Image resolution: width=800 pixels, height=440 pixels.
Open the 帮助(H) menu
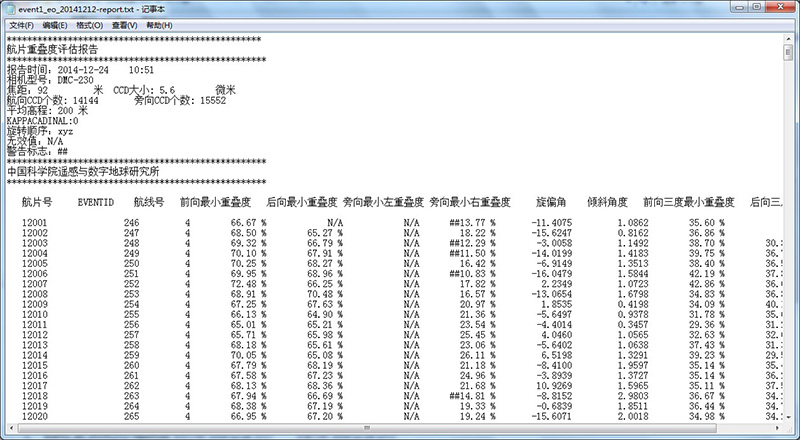click(x=159, y=24)
